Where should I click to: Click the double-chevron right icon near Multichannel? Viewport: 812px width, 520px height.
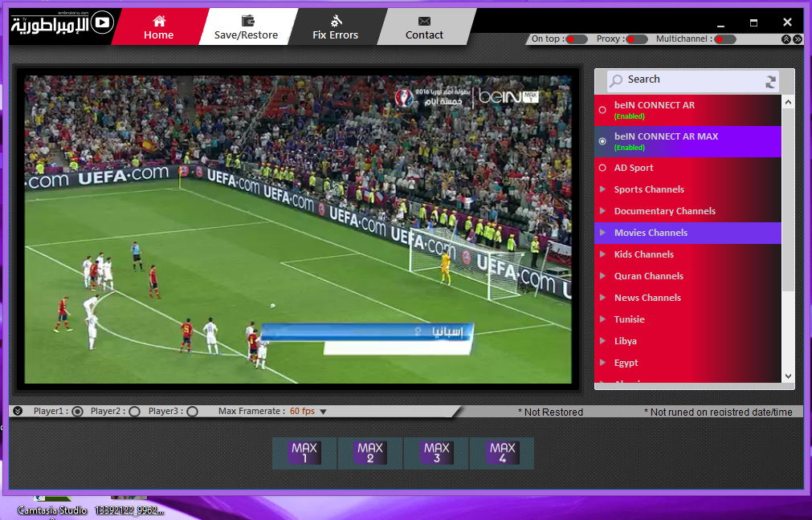pyautogui.click(x=798, y=39)
